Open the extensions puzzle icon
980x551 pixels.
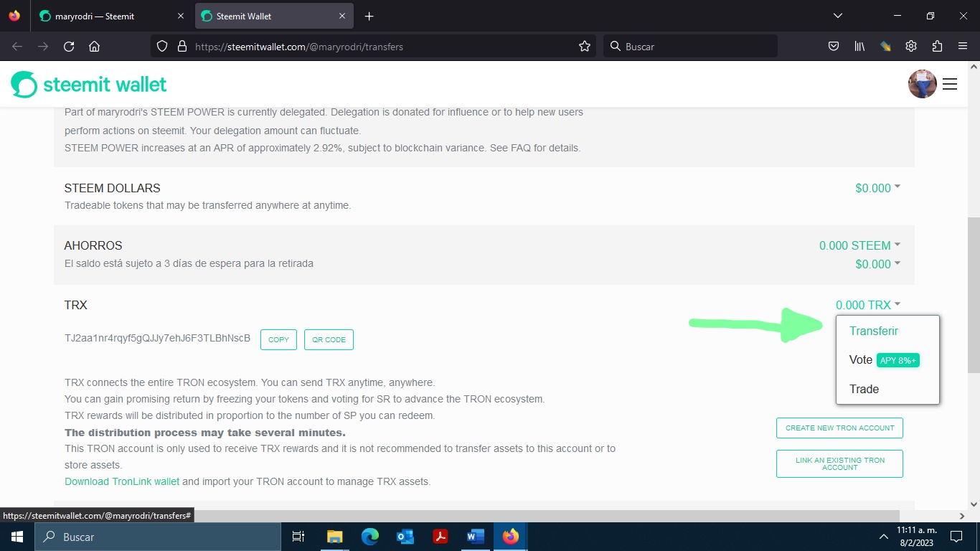(937, 47)
